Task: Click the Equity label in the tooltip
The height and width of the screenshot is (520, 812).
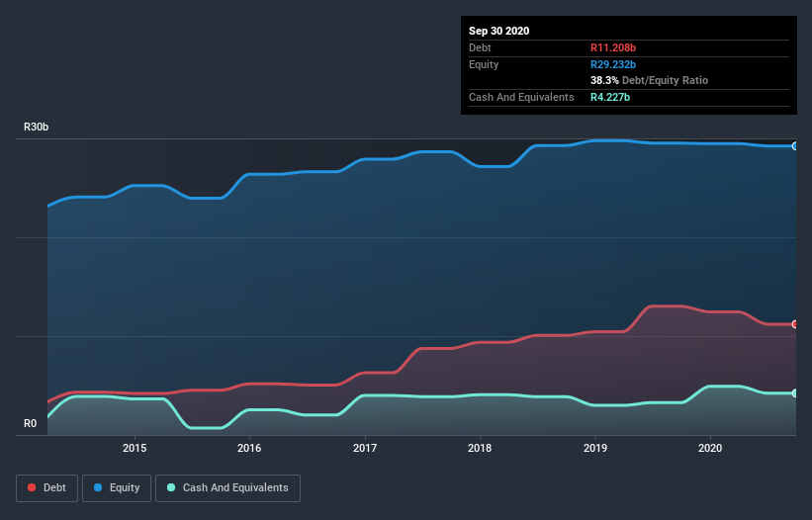Action: (x=484, y=64)
